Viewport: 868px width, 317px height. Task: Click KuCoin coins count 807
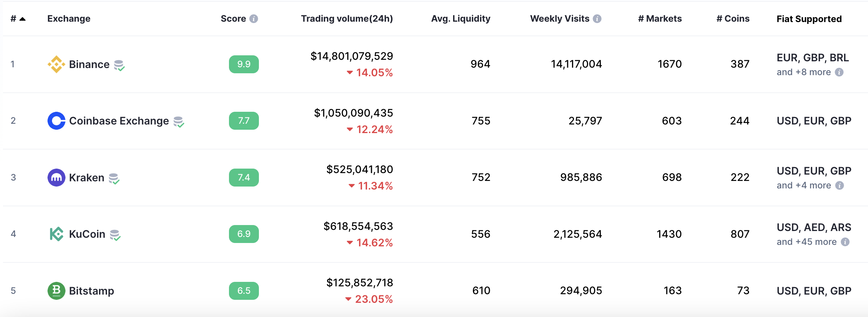tap(740, 234)
